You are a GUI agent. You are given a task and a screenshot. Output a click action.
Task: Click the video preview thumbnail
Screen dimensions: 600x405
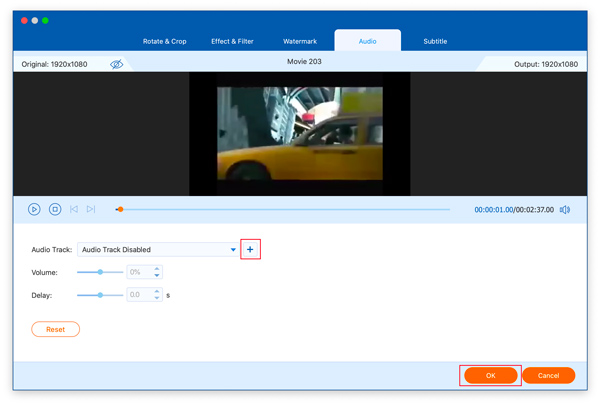(300, 133)
